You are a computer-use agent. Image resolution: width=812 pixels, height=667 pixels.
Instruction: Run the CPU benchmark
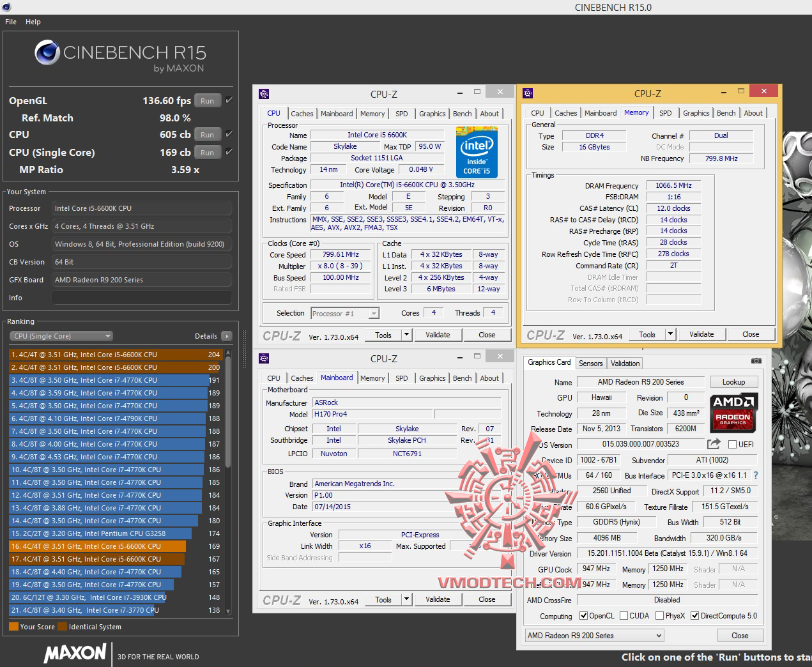click(208, 134)
